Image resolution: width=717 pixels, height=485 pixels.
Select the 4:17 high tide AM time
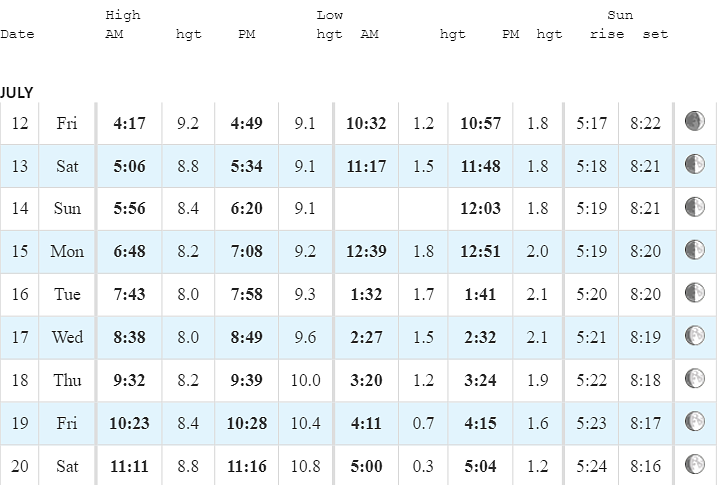point(129,123)
